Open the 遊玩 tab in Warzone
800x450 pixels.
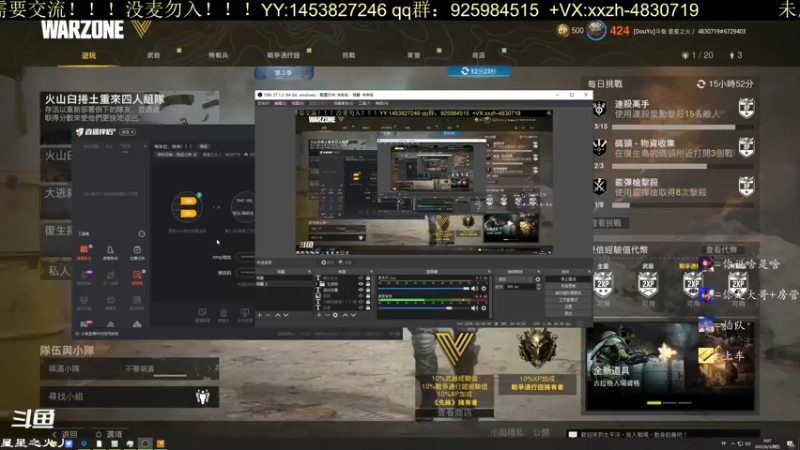click(x=89, y=55)
